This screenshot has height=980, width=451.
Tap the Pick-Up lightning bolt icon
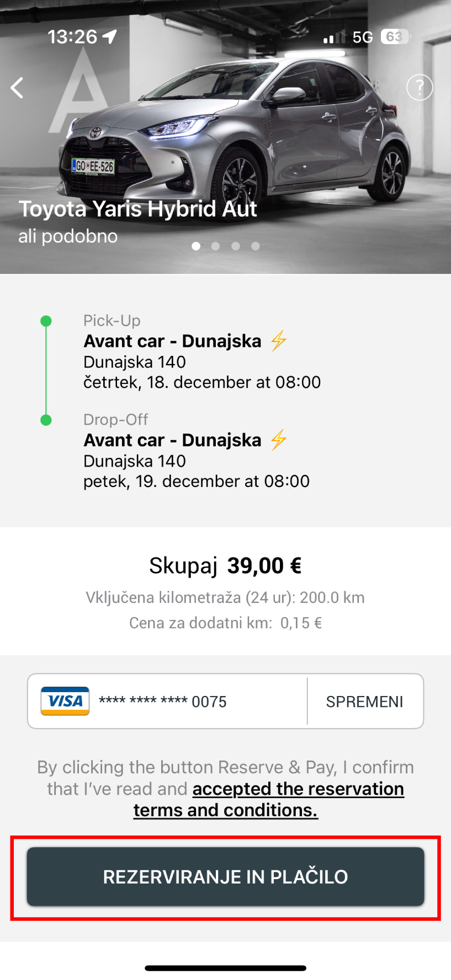click(x=279, y=341)
